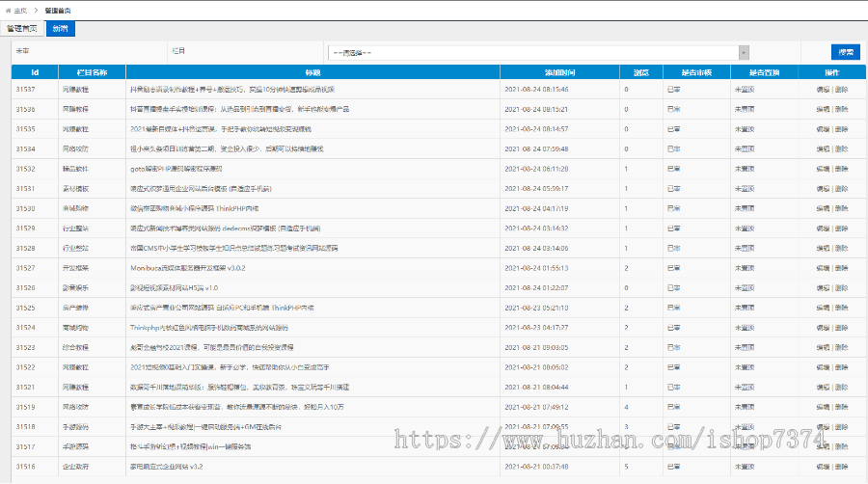Click the 2021 title in row 31535
The height and width of the screenshot is (484, 868).
click(x=220, y=129)
